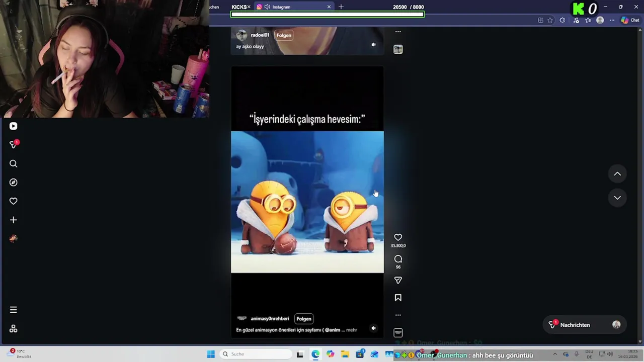
Task: Open Edge settings and more dots menu
Action: (x=612, y=20)
